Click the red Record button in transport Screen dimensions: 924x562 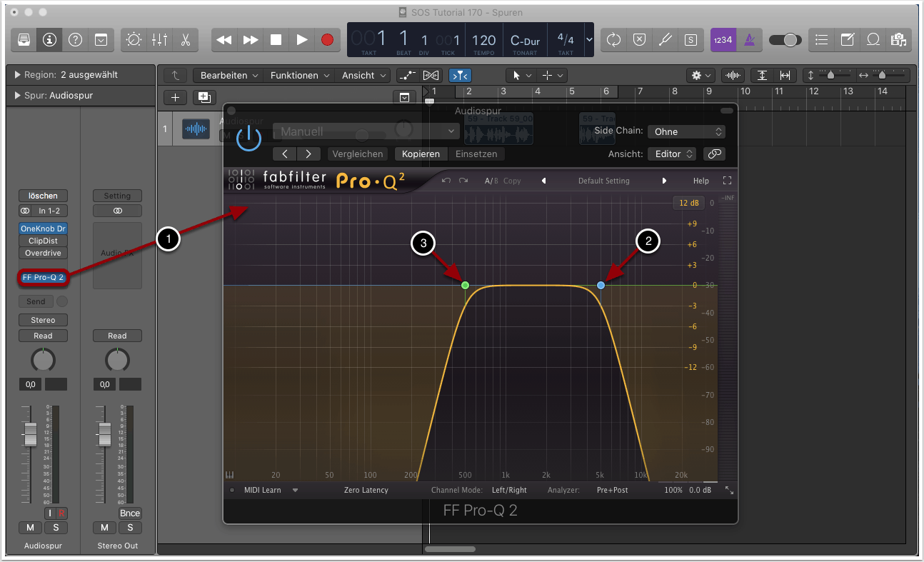pyautogui.click(x=327, y=40)
